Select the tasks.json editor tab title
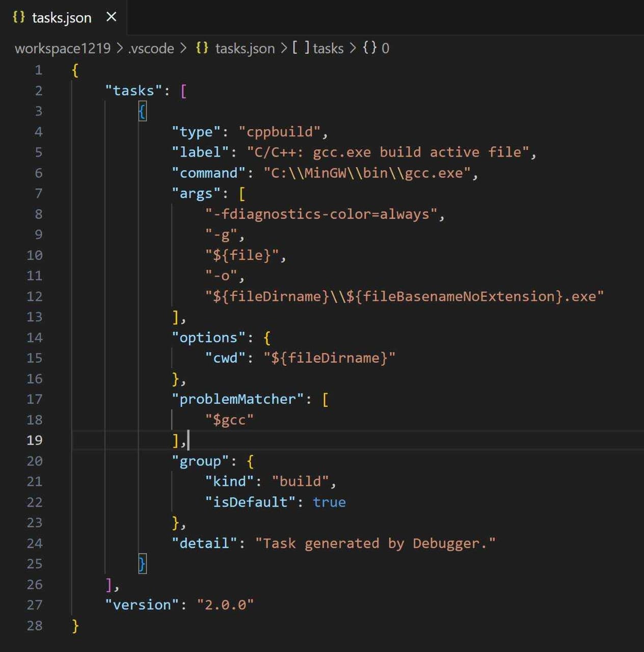 (x=62, y=18)
